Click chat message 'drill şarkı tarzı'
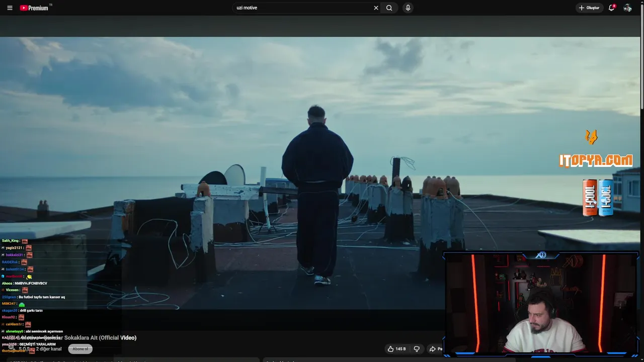Viewport: 644px width, 362px height. (31, 311)
